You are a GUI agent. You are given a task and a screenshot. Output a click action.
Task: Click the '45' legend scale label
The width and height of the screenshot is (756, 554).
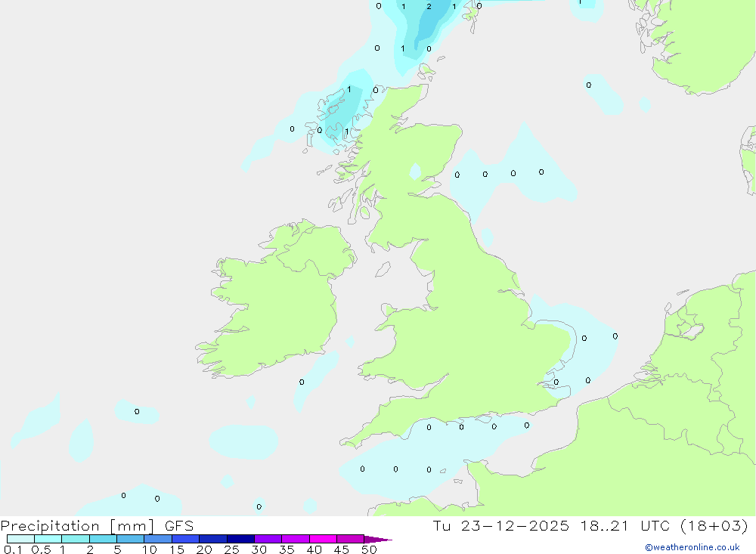coord(342,549)
